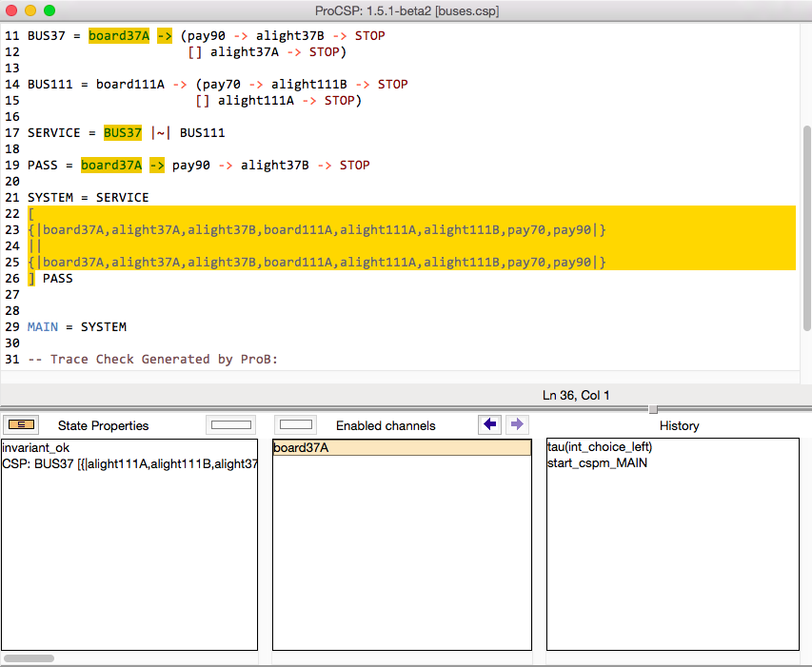The height and width of the screenshot is (667, 812).
Task: Click the editor vertical scrollbar
Action: (x=806, y=228)
